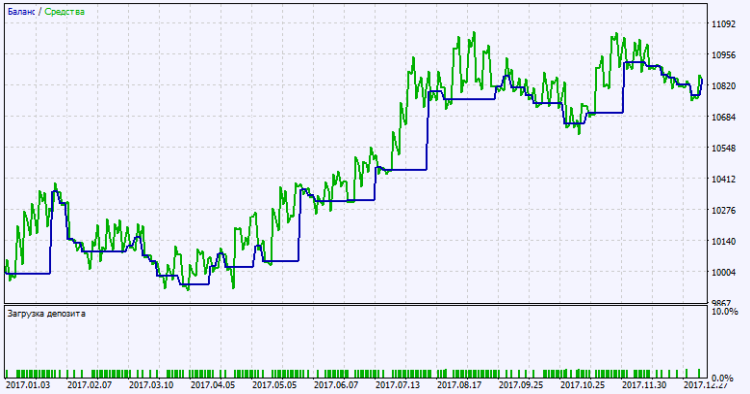750x394 pixels.
Task: Click the blue Баланс legend label
Action: (21, 11)
